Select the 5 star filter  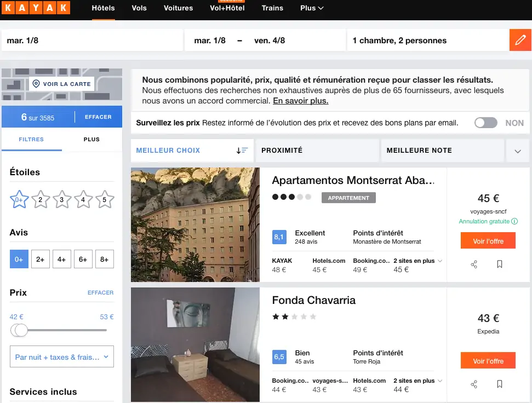(105, 199)
